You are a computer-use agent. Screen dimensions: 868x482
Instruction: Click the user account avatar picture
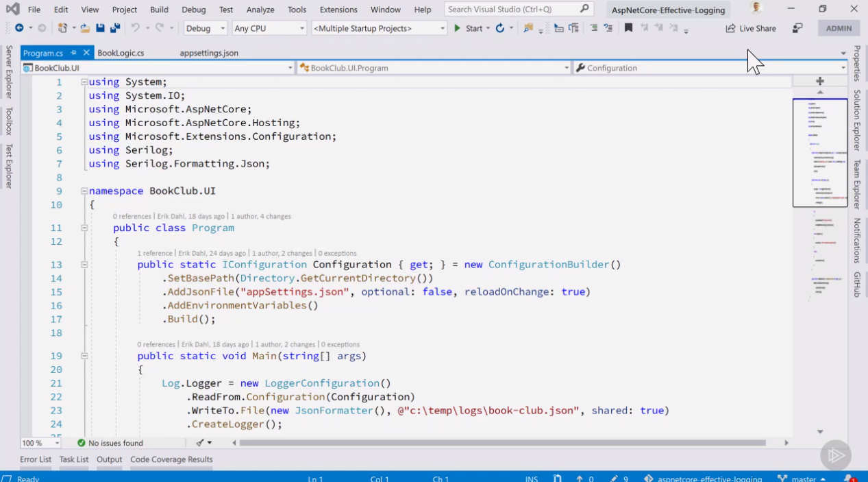click(x=756, y=8)
